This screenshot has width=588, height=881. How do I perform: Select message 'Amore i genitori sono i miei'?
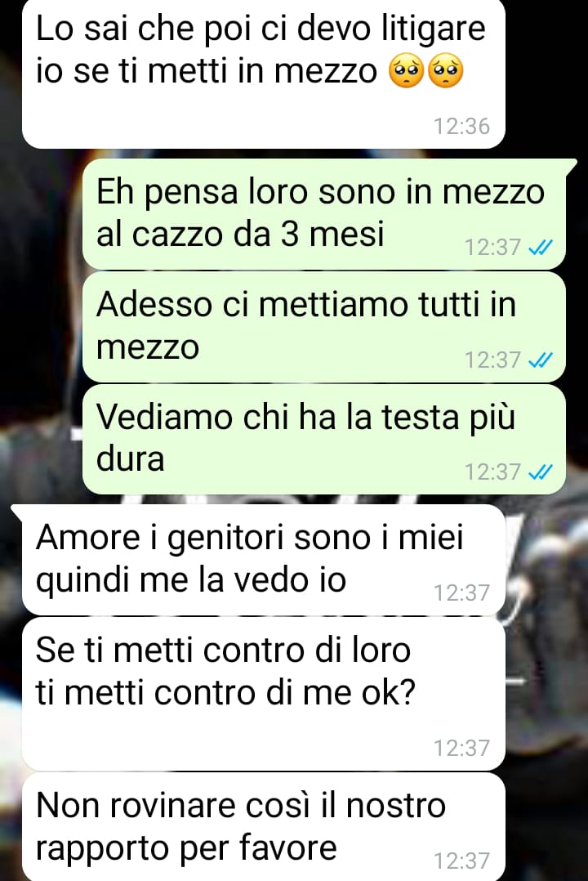pyautogui.click(x=264, y=560)
